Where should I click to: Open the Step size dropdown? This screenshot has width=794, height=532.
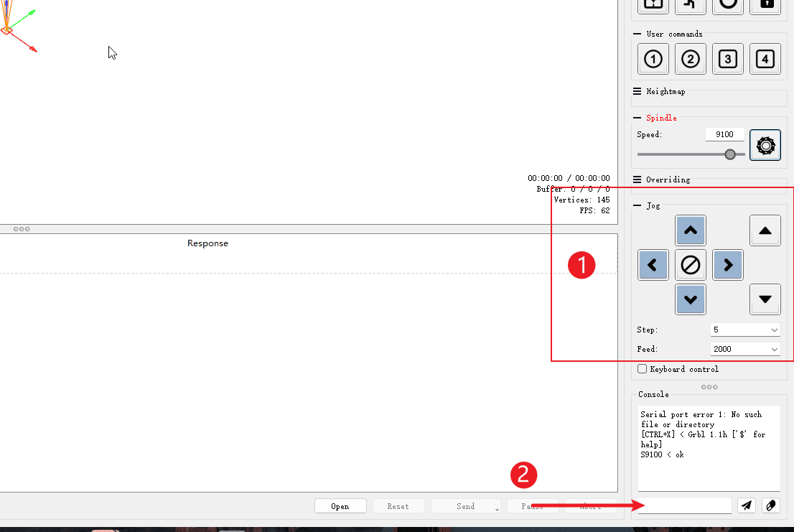click(745, 330)
